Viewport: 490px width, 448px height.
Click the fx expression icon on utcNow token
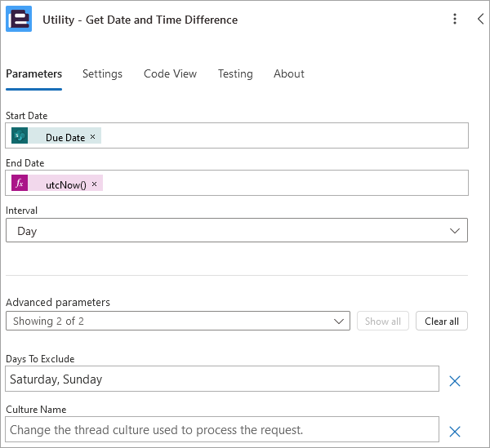[20, 183]
